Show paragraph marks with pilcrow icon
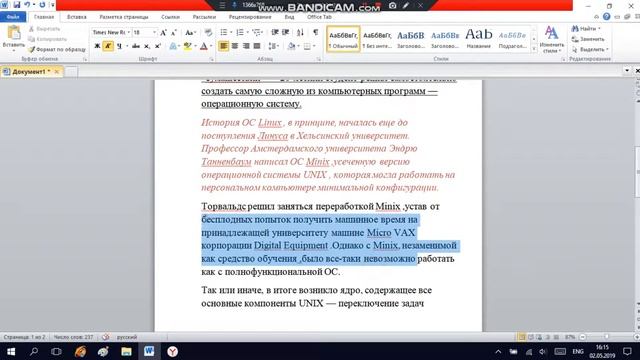The width and height of the screenshot is (640, 360). (x=316, y=32)
